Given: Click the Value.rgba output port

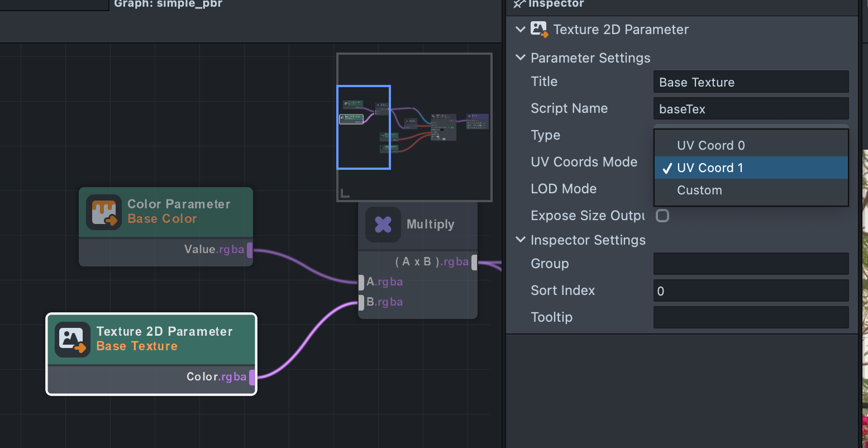Looking at the screenshot, I should pos(250,250).
